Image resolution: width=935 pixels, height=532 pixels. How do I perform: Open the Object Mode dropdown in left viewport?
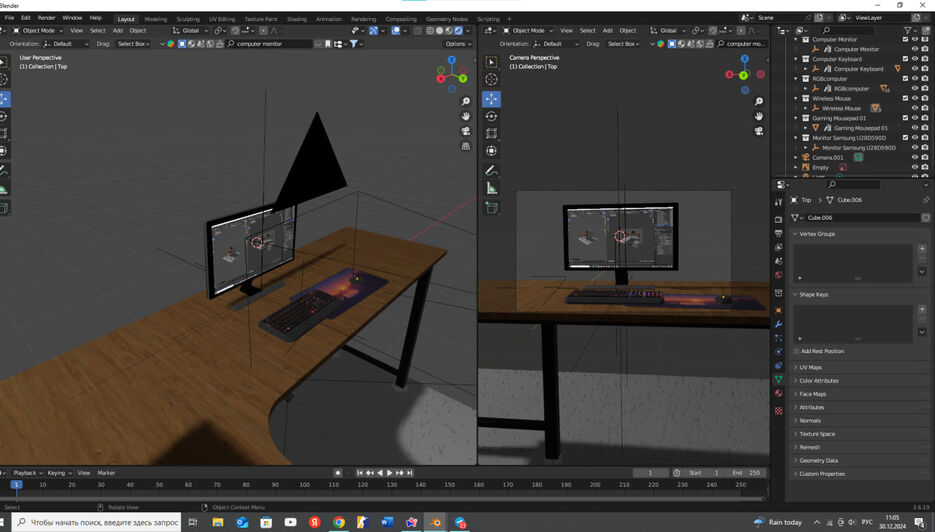40,30
